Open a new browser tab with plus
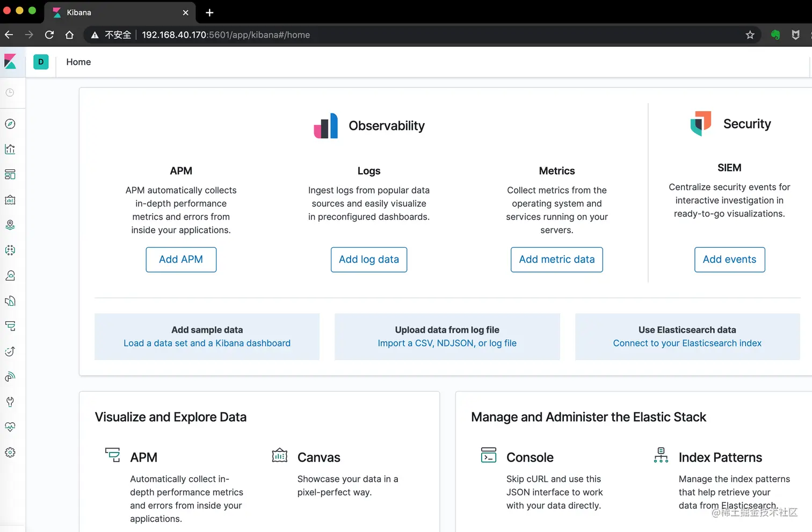This screenshot has height=532, width=812. coord(209,12)
